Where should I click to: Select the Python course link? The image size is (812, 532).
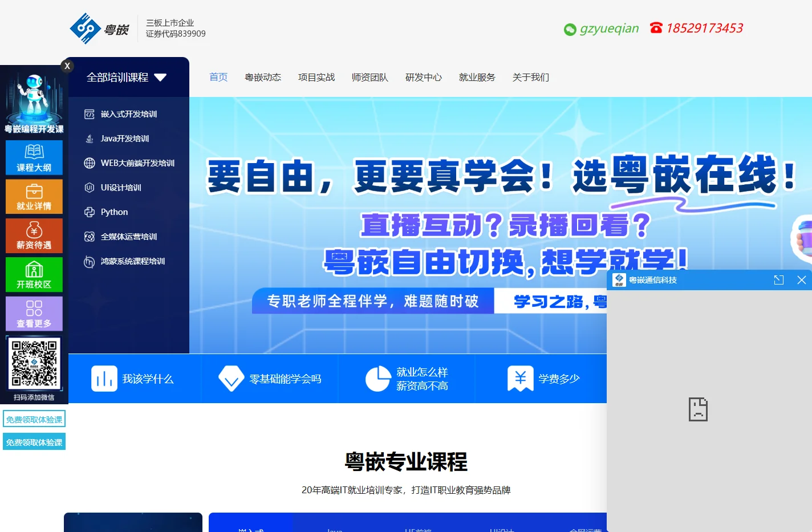(114, 212)
